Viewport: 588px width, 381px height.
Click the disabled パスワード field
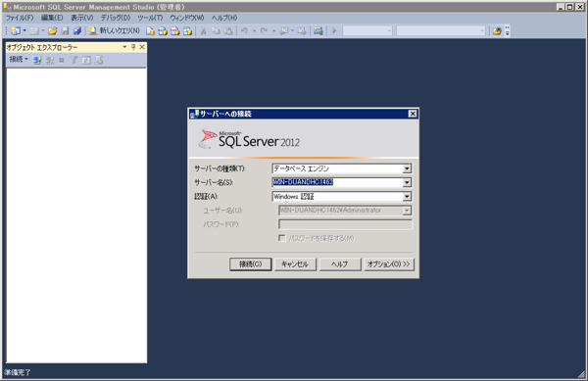345,224
